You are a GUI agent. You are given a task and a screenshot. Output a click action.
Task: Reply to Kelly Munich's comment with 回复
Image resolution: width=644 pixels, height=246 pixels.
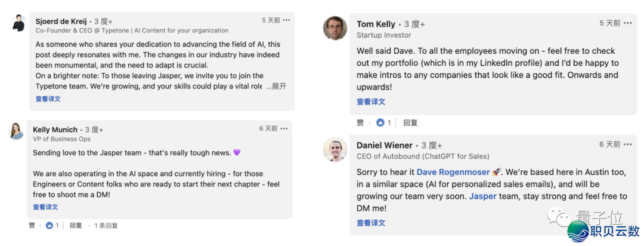coord(76,226)
